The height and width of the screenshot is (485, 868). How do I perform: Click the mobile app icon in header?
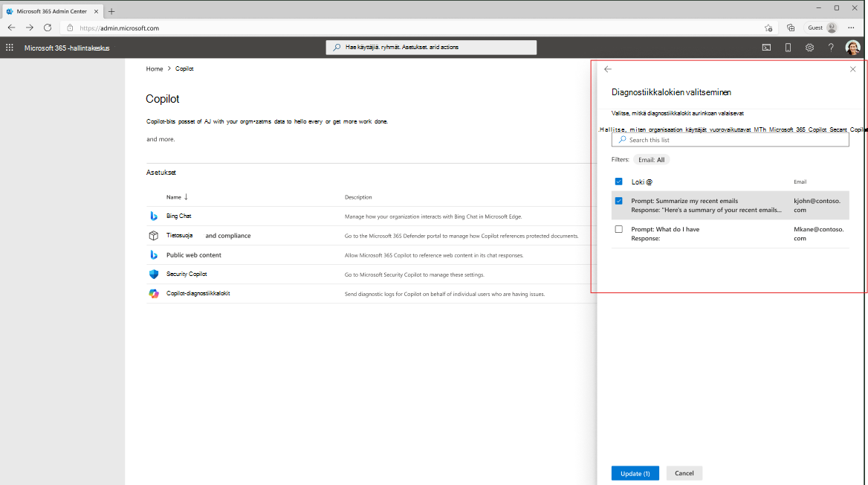788,48
